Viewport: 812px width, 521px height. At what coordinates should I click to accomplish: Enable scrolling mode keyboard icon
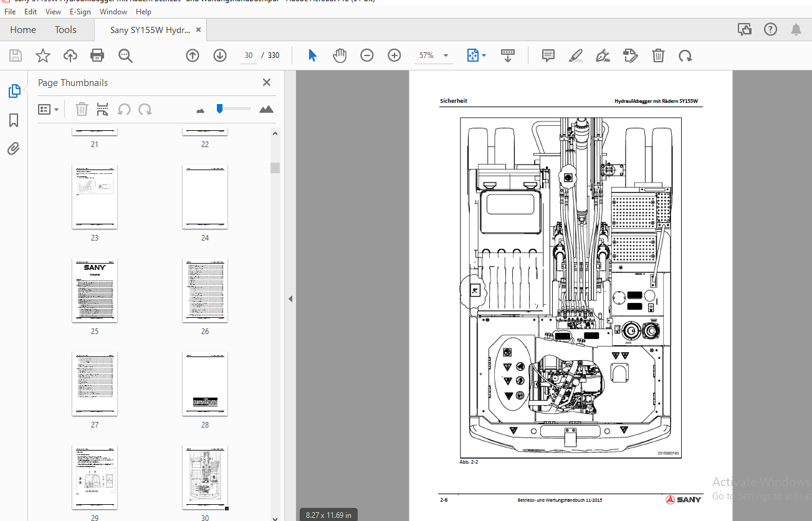pyautogui.click(x=508, y=55)
